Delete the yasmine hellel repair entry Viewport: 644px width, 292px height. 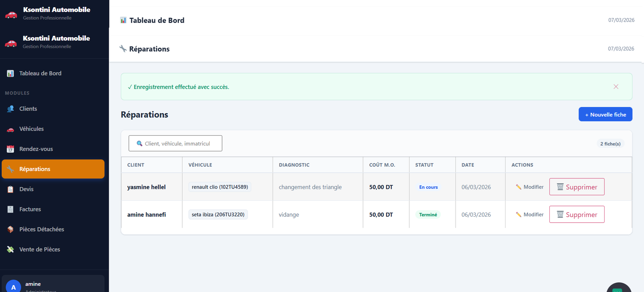(x=576, y=187)
